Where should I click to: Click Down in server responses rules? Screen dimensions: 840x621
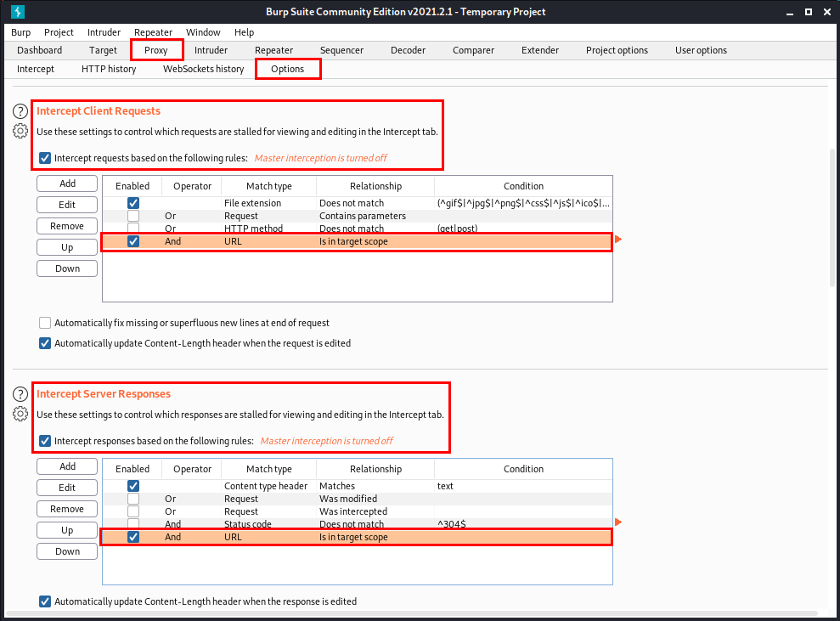pos(67,551)
